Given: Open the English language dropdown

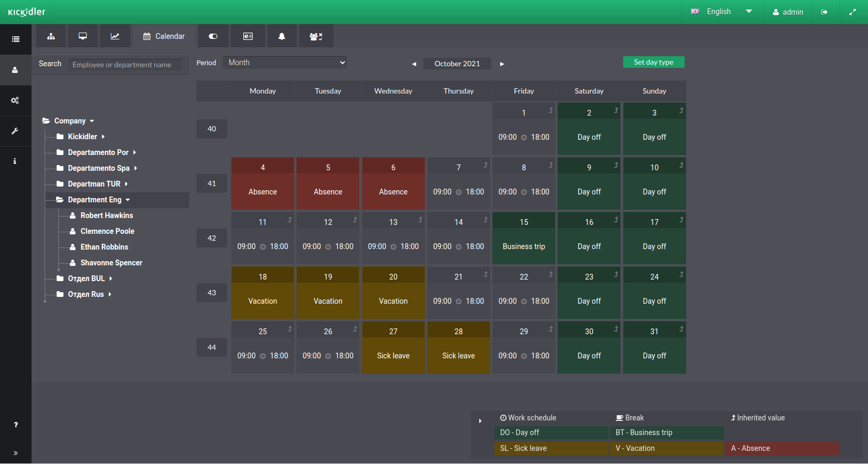Looking at the screenshot, I should click(x=721, y=12).
